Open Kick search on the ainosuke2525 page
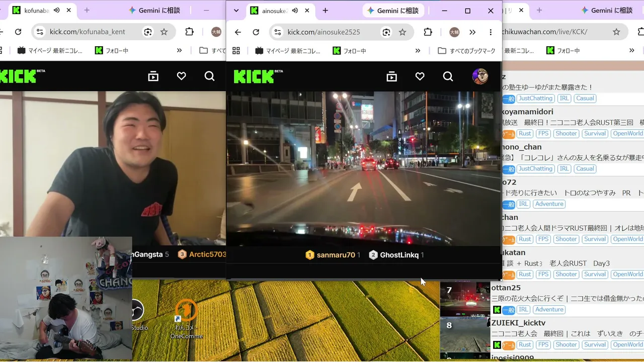The height and width of the screenshot is (362, 644). point(448,76)
